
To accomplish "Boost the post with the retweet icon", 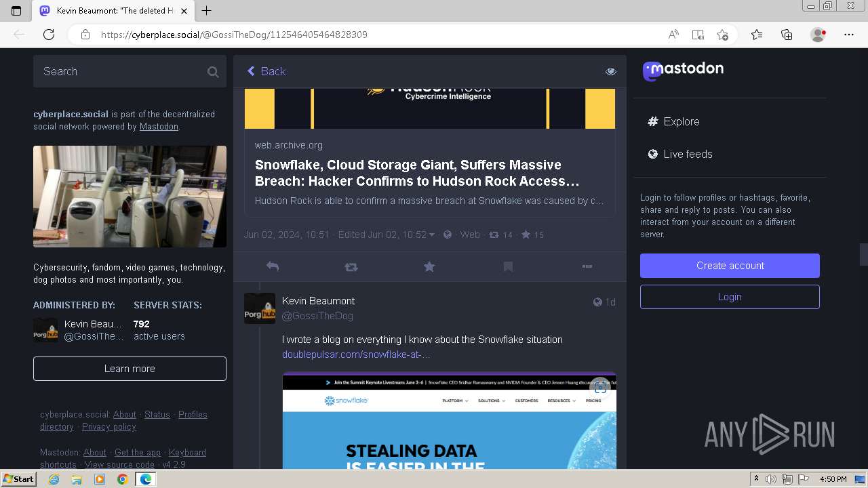I will 351,267.
